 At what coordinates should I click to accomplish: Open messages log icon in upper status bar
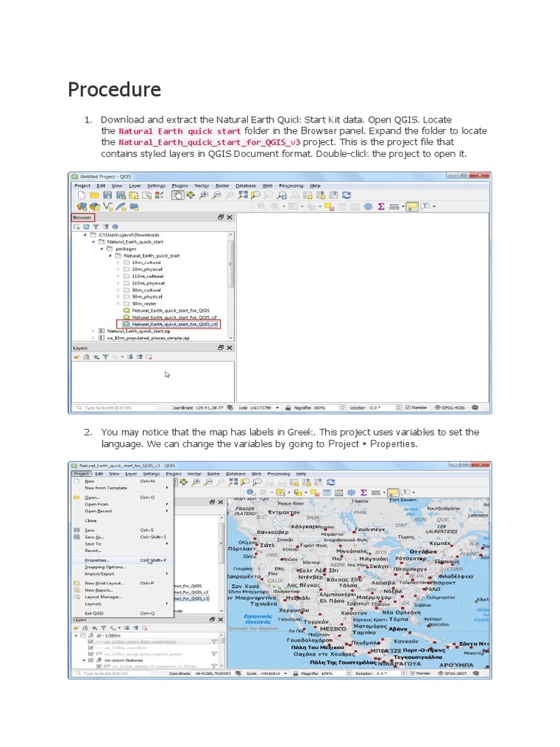point(475,408)
